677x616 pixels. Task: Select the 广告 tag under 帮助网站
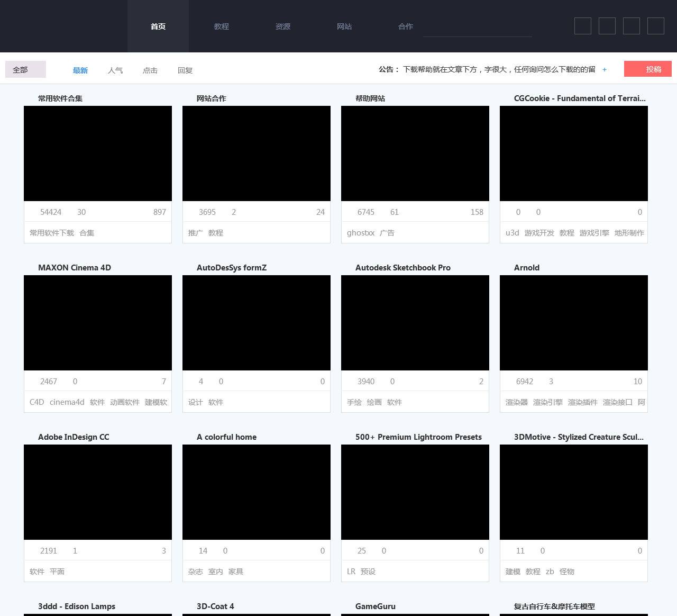pos(387,233)
